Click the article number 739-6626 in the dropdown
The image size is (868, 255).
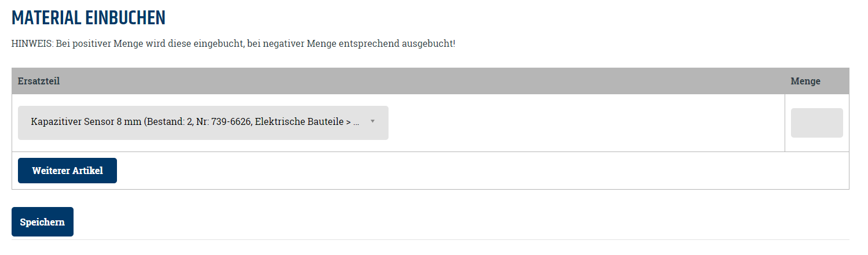coord(232,122)
